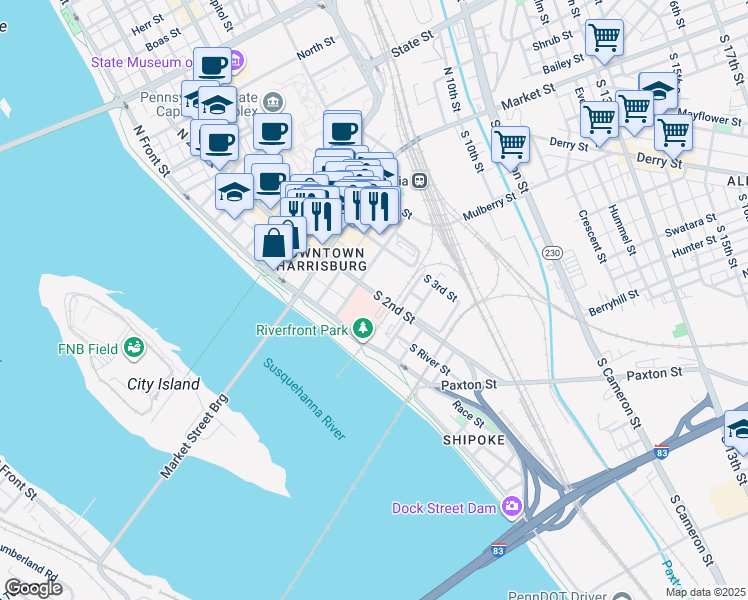
Task: Open the Capitol Complex landmark icon
Action: tap(273, 102)
